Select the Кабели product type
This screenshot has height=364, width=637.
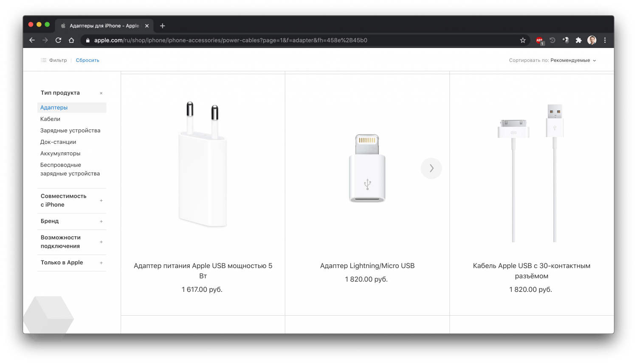pos(50,119)
